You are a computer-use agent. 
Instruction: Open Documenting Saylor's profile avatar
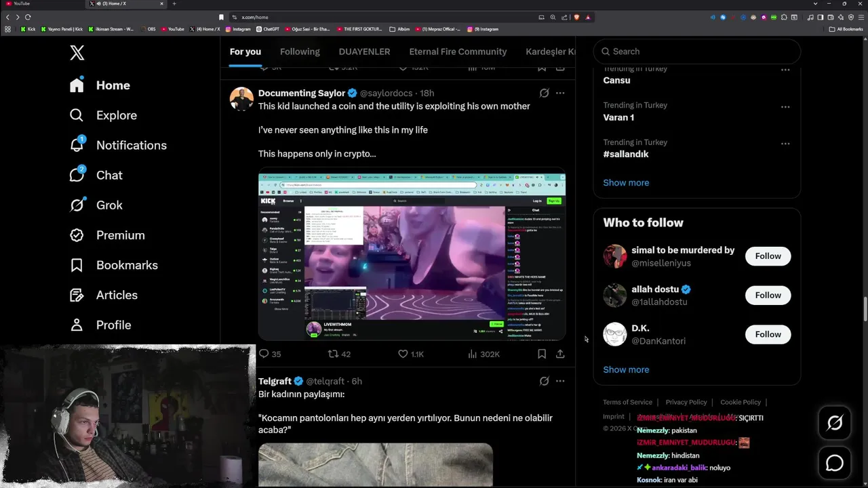(x=241, y=99)
